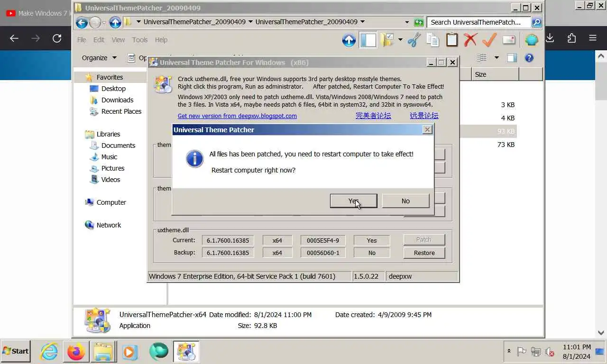This screenshot has height=364, width=607.
Task: Go back using Explorer's Back arrow
Action: pos(82,22)
